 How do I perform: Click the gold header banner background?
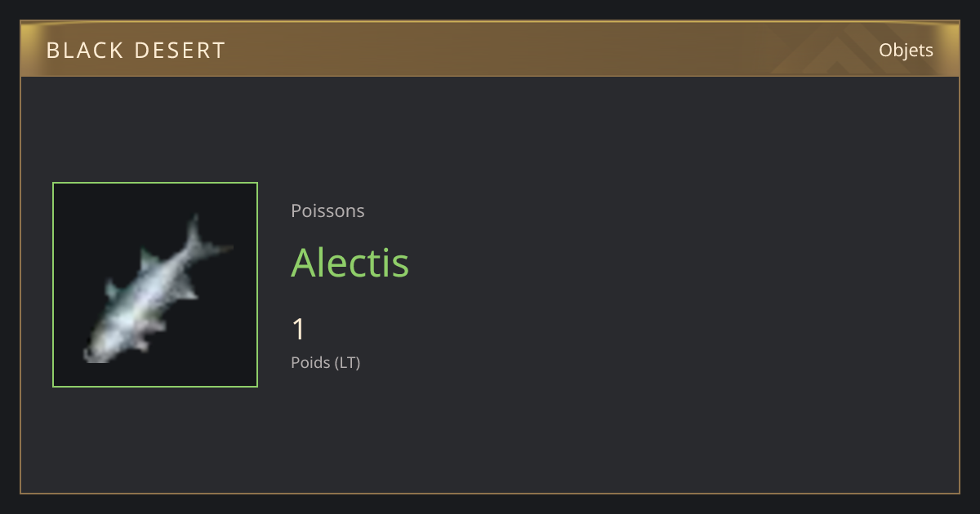490,49
